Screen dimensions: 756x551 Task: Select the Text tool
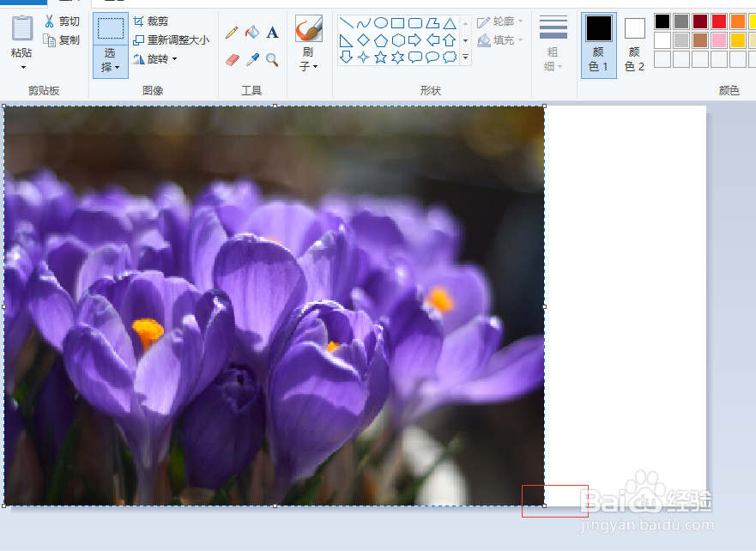pyautogui.click(x=272, y=33)
